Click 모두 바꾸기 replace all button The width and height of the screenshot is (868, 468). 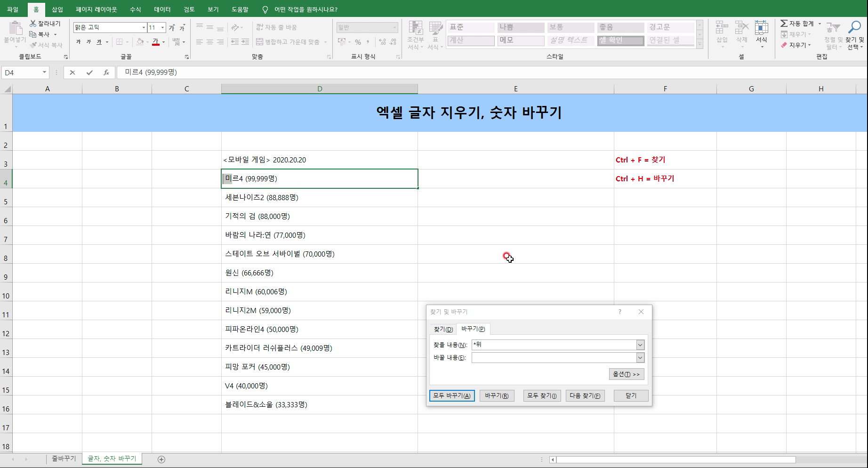pyautogui.click(x=452, y=396)
